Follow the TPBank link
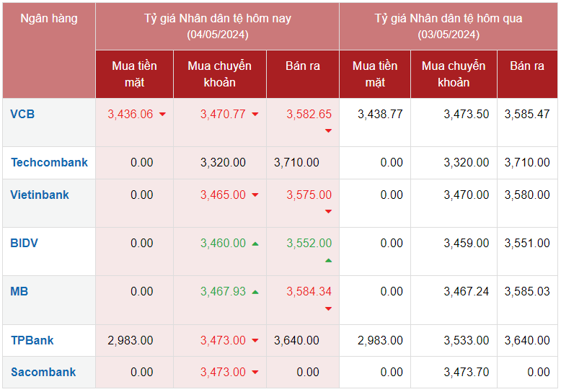Screen dimensions: 561x392 coord(32,340)
